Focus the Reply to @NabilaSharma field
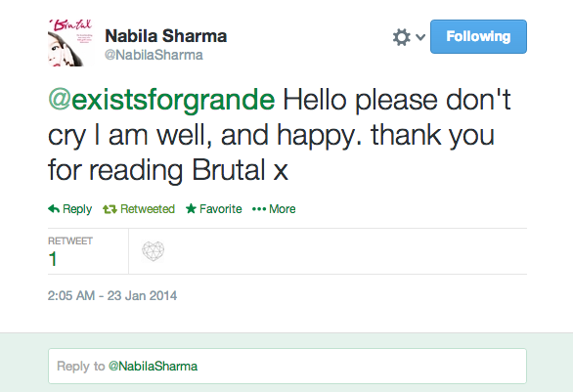This screenshot has height=392, width=573. click(x=287, y=366)
